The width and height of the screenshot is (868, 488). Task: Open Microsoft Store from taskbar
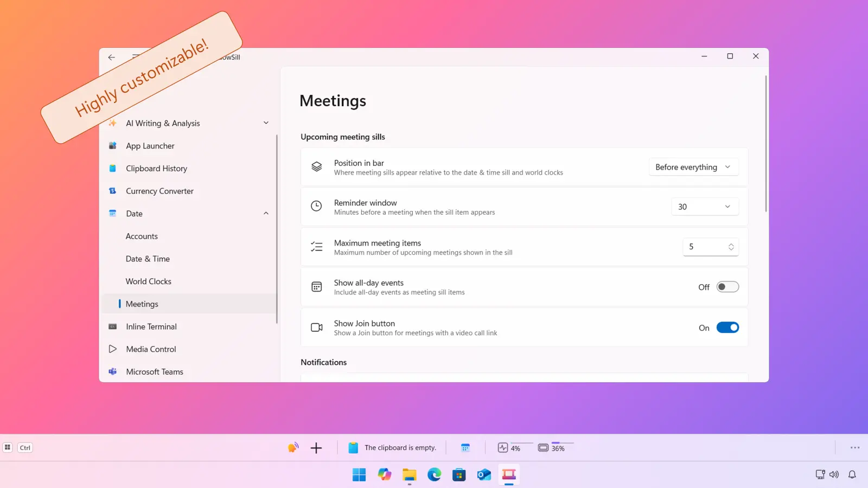point(459,475)
